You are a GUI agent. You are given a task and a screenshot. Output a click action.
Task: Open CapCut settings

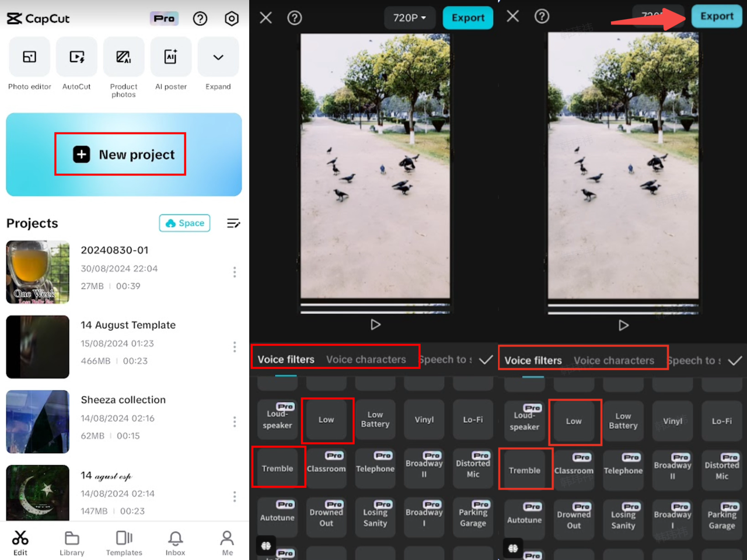(x=232, y=18)
